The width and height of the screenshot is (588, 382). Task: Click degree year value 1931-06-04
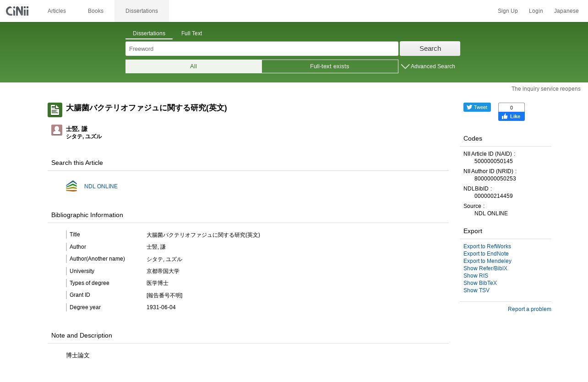(161, 307)
